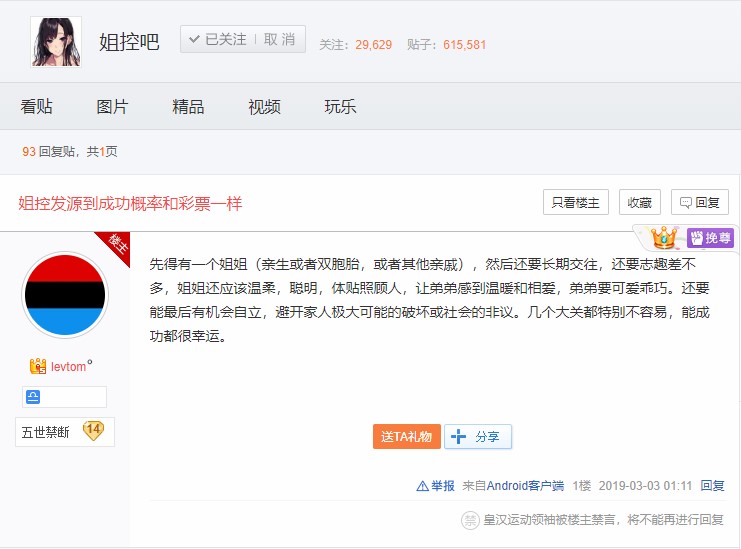Open levtom username profile link
The image size is (741, 549).
[x=69, y=367]
